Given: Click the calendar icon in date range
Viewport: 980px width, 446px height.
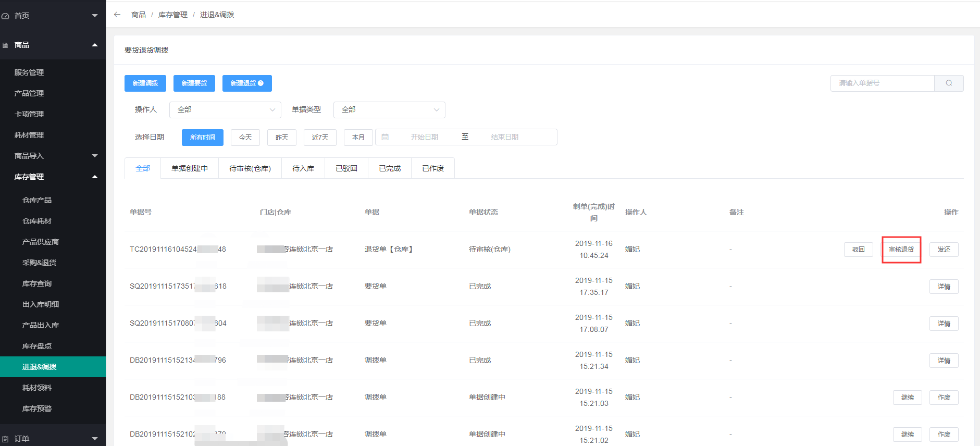Looking at the screenshot, I should (x=385, y=137).
